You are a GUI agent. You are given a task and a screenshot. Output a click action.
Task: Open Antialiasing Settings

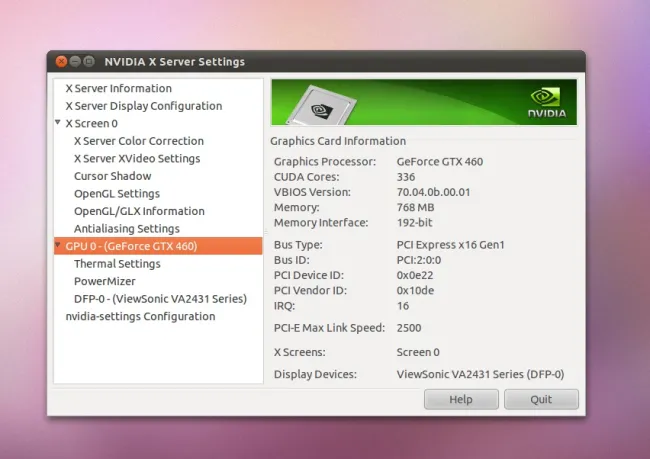tap(126, 229)
